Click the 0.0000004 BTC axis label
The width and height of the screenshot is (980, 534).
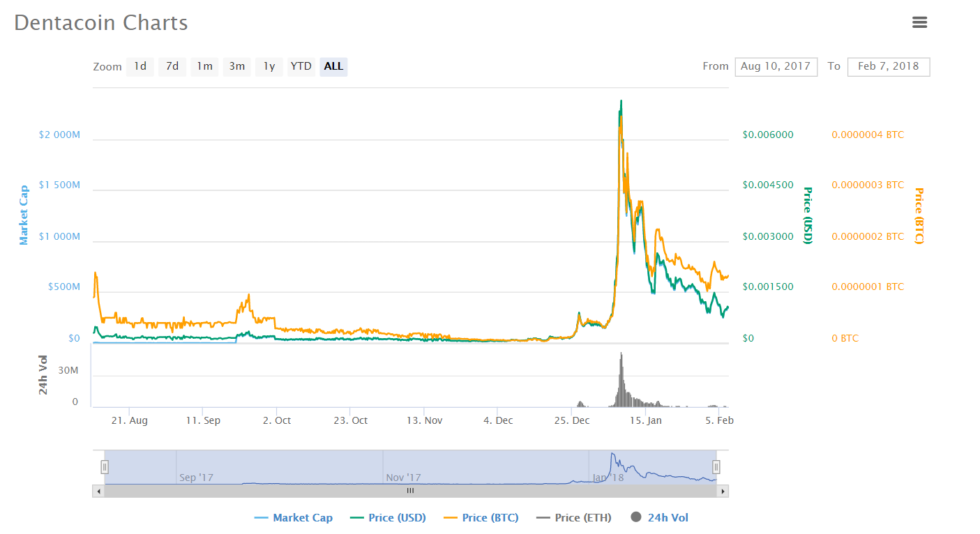[x=868, y=135]
